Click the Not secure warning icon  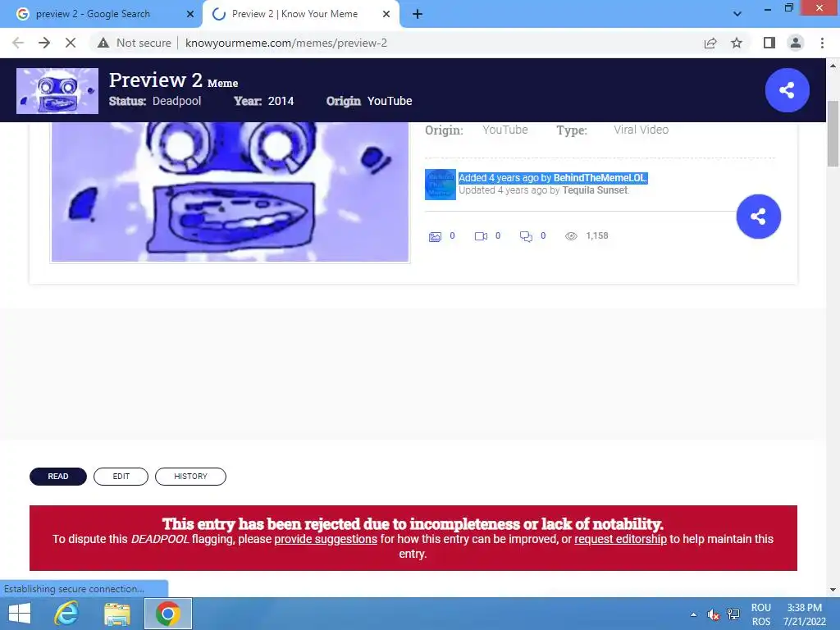click(103, 43)
